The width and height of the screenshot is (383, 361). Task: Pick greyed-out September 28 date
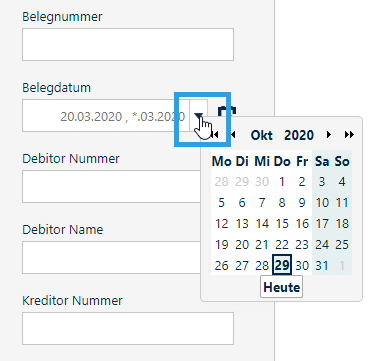pyautogui.click(x=221, y=182)
